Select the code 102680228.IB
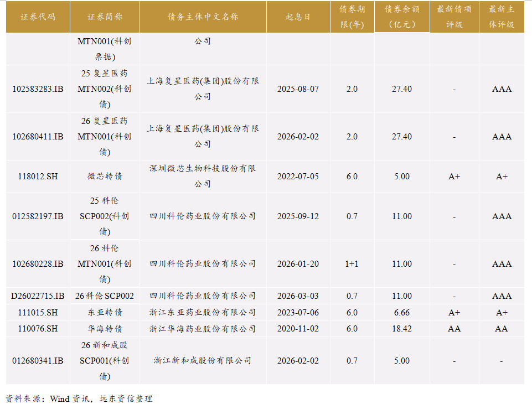 point(38,264)
